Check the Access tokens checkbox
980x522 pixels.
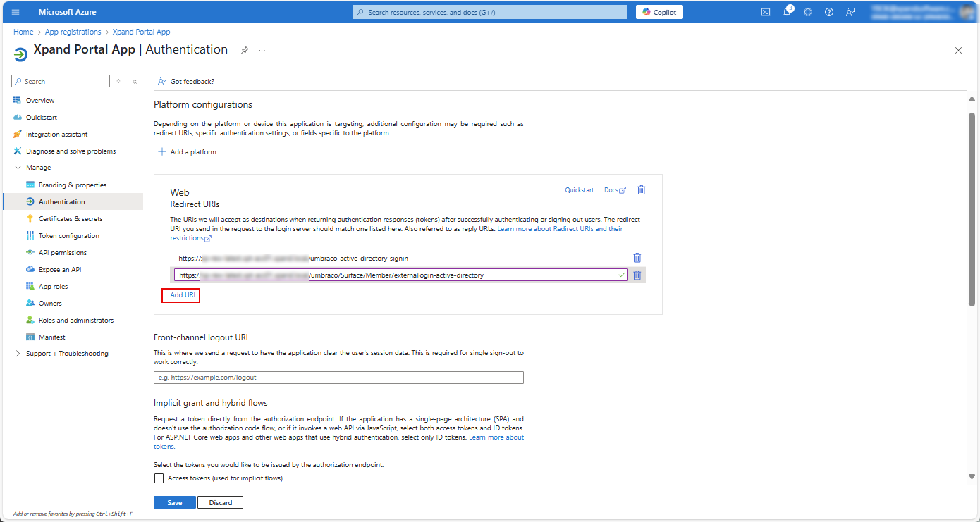point(158,478)
